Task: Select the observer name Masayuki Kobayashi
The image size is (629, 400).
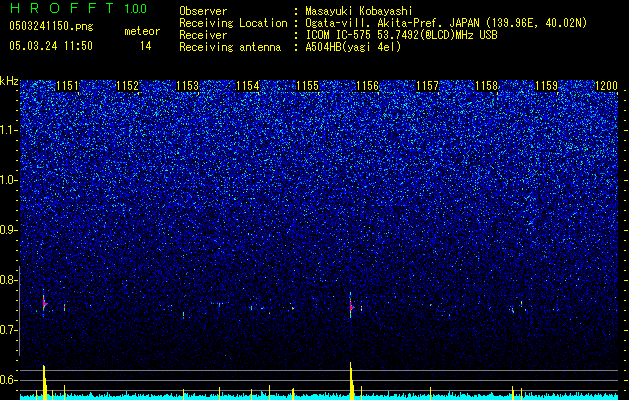Action: pyautogui.click(x=358, y=11)
